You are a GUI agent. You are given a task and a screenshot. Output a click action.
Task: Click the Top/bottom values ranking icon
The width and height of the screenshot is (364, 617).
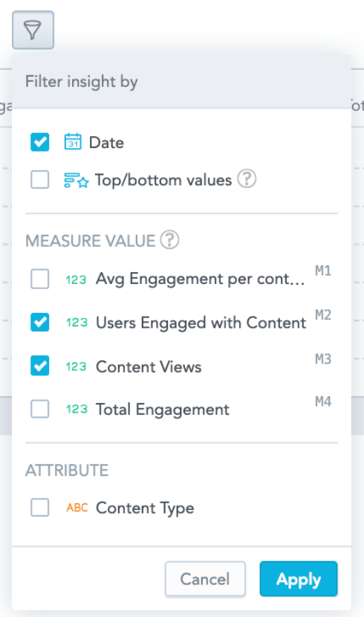[x=77, y=180]
